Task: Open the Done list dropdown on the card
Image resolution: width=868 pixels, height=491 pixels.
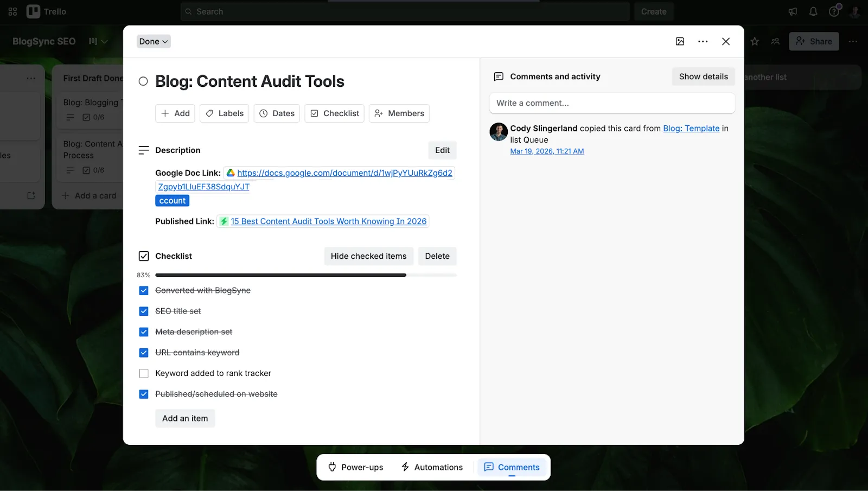Action: pos(153,41)
